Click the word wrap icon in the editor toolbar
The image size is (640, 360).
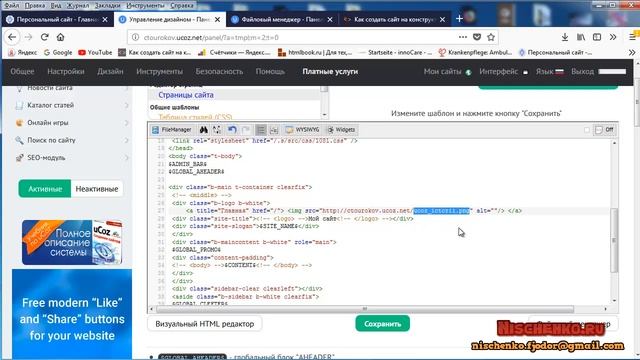[274, 130]
